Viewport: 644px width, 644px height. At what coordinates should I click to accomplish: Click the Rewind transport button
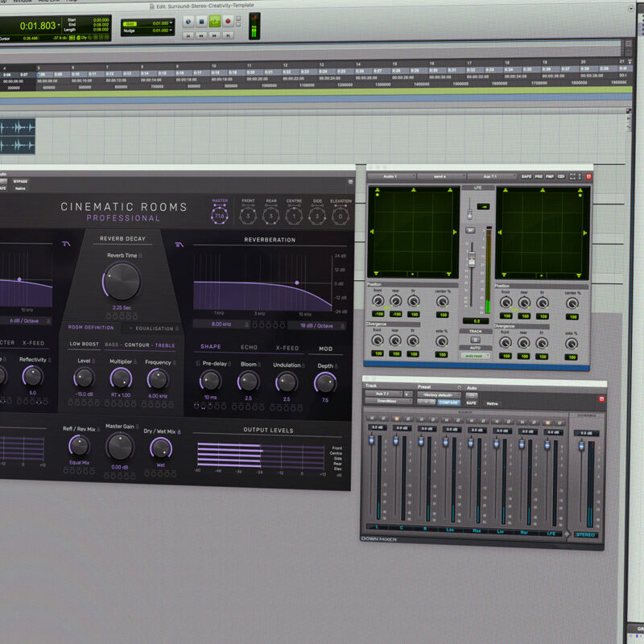[x=201, y=35]
